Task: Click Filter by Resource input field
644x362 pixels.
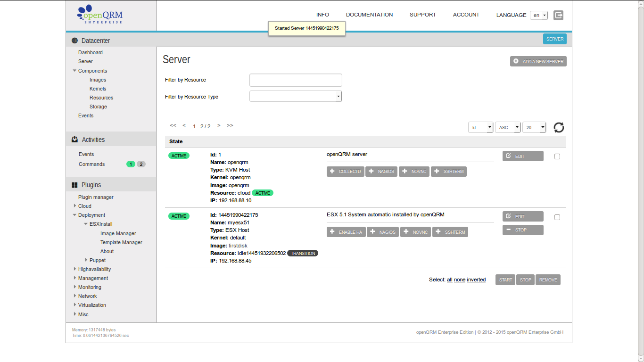Action: [x=296, y=80]
